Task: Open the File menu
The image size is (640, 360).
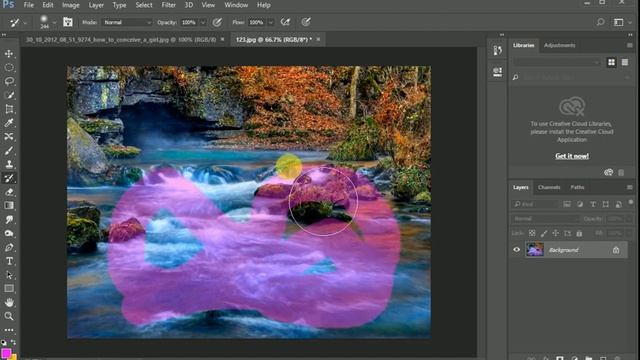Action: point(29,5)
